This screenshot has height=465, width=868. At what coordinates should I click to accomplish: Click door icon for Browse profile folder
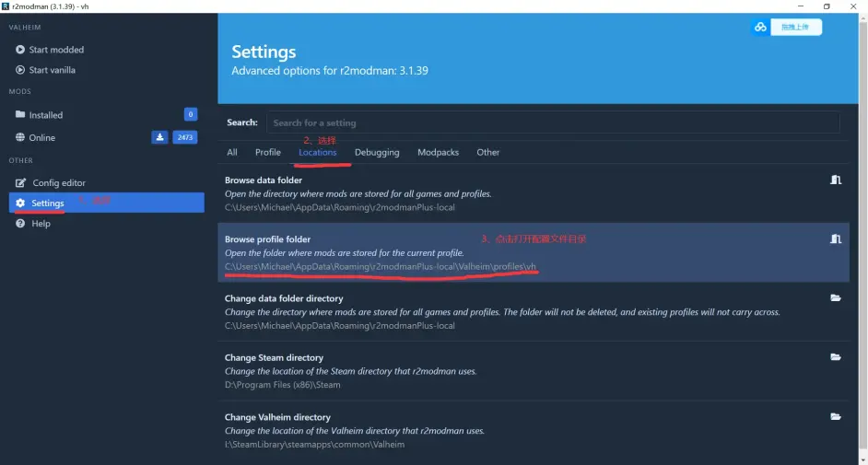(836, 238)
